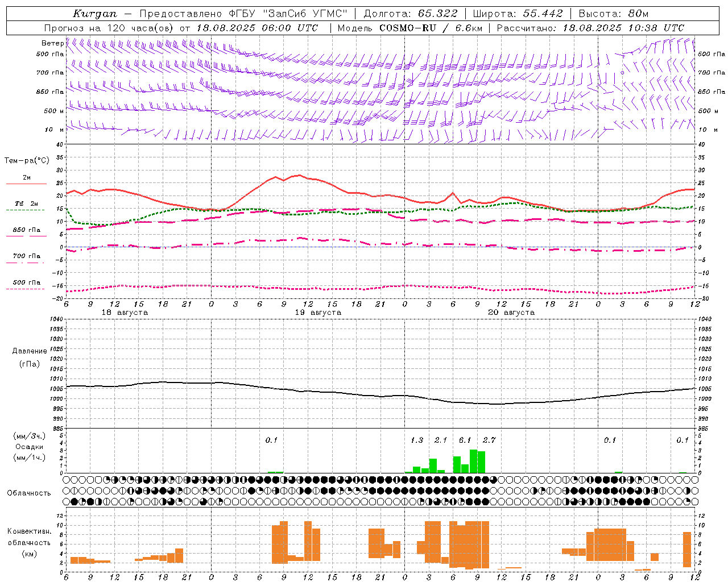Click the 3-hour precipitation total "6.1"
The height and width of the screenshot is (582, 728).
point(465,440)
